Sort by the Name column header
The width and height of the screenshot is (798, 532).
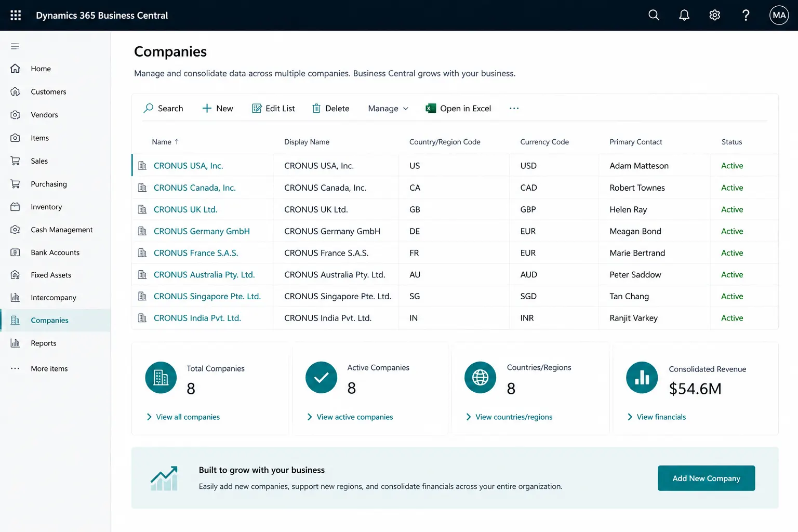(x=165, y=142)
